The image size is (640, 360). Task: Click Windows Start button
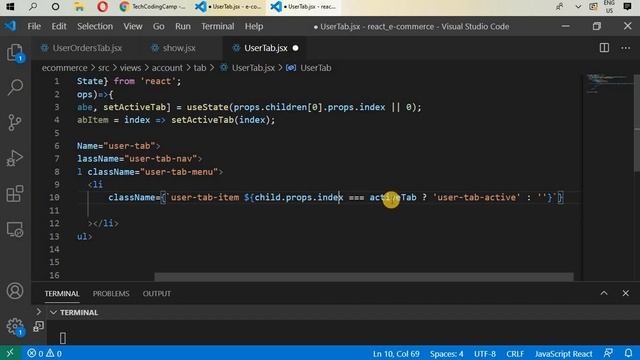click(10, 7)
